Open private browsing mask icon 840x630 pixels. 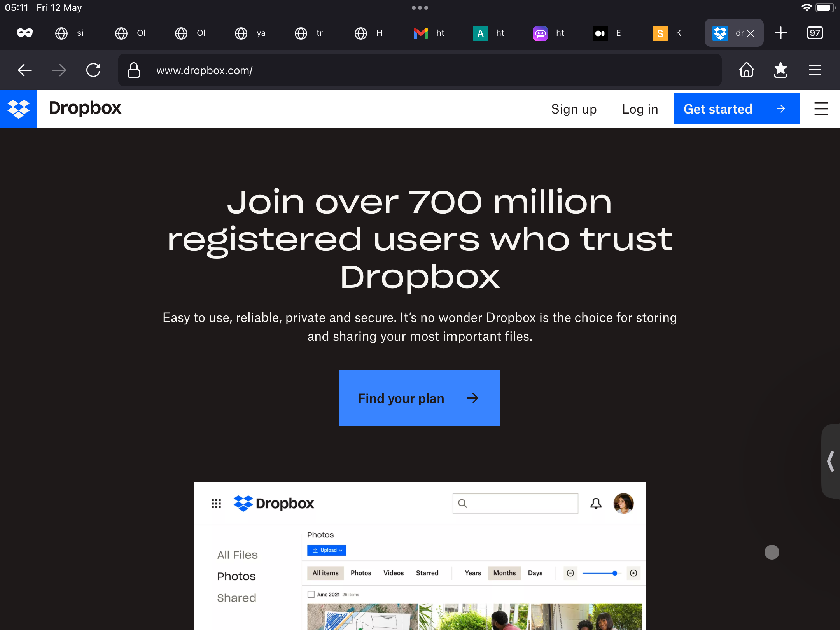click(x=25, y=33)
